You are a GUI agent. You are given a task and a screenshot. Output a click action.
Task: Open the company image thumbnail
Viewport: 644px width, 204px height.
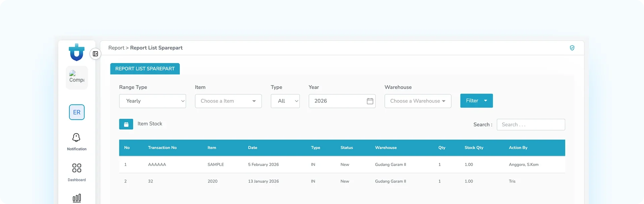77,77
